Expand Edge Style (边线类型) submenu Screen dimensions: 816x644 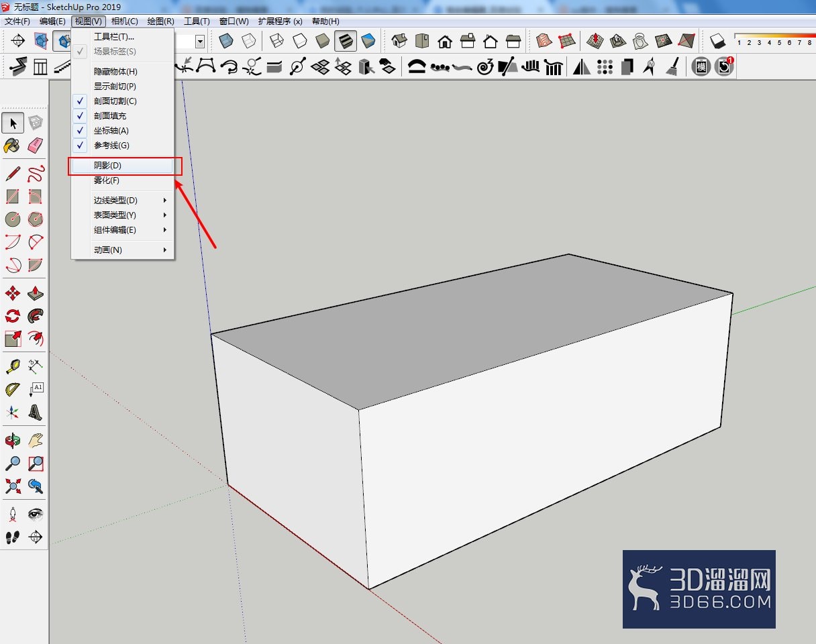pos(123,201)
